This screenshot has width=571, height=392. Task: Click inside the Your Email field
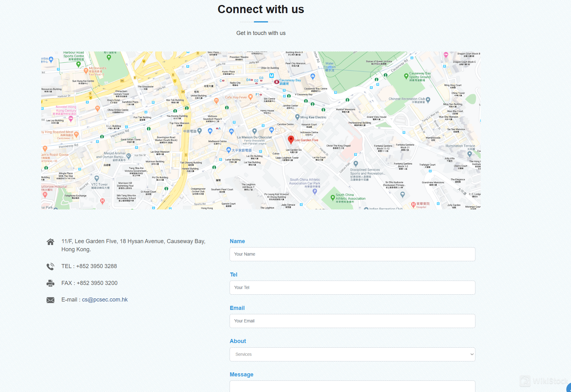pos(352,321)
